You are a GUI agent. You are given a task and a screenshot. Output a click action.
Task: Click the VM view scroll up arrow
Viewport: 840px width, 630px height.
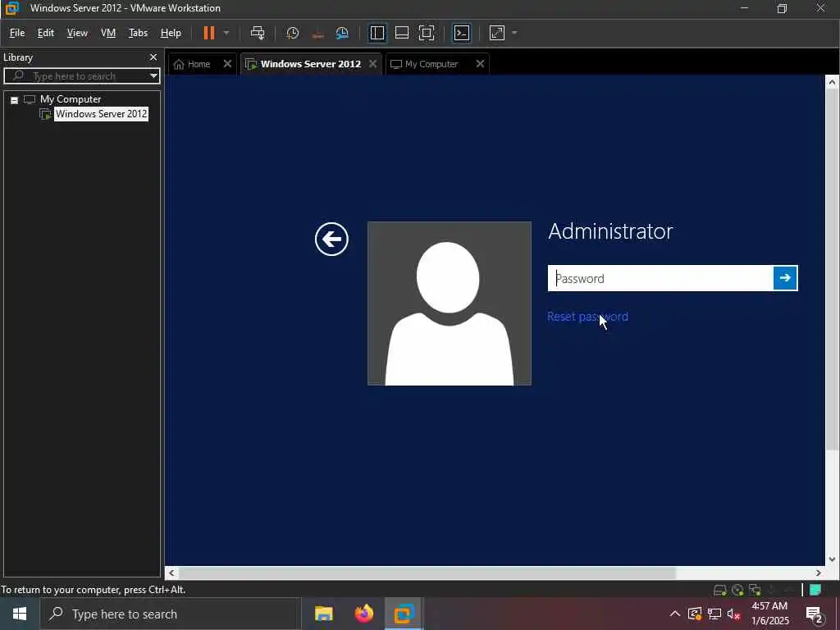[832, 83]
